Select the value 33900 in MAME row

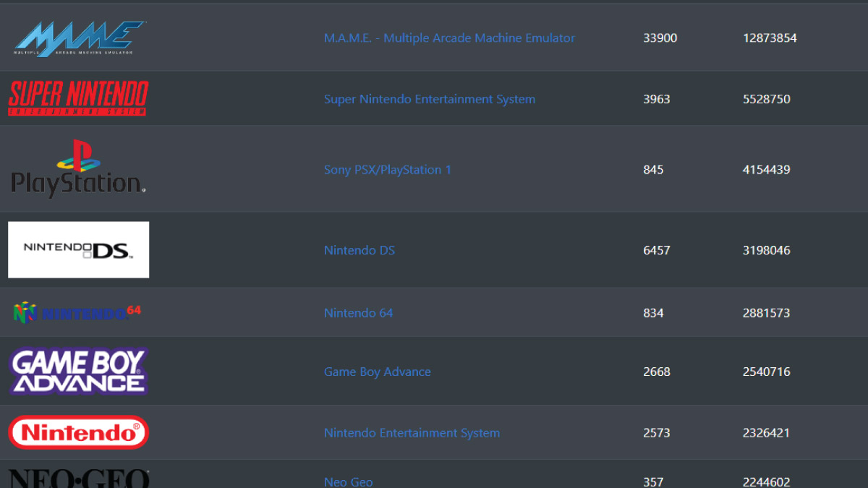[660, 38]
